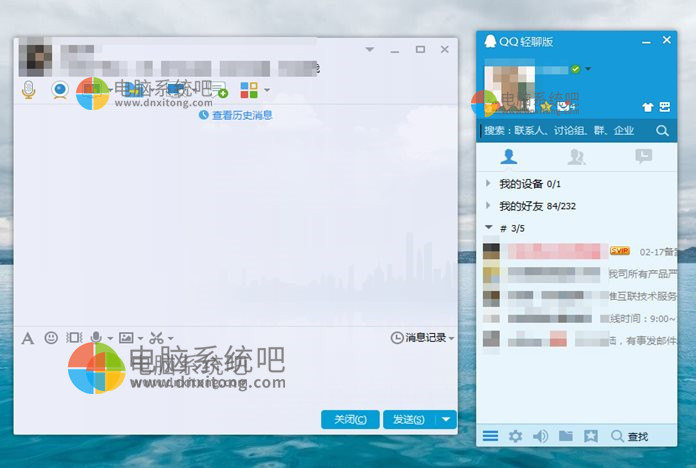Open system settings gear icon
This screenshot has height=468, width=696.
coord(515,436)
